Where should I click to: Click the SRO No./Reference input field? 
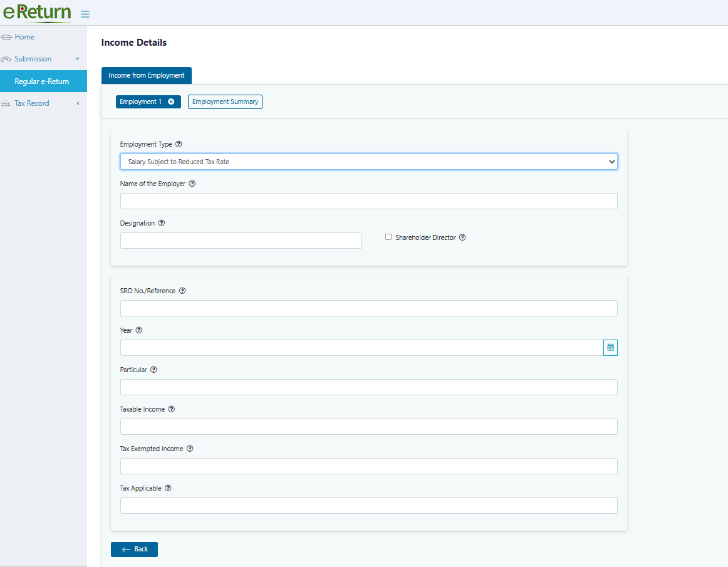368,308
